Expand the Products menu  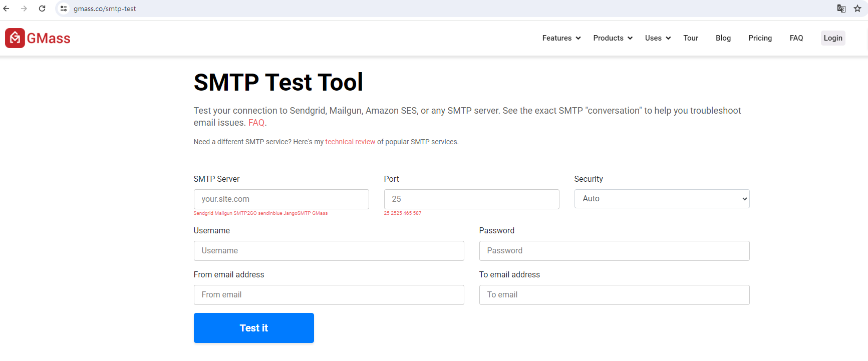pos(613,38)
